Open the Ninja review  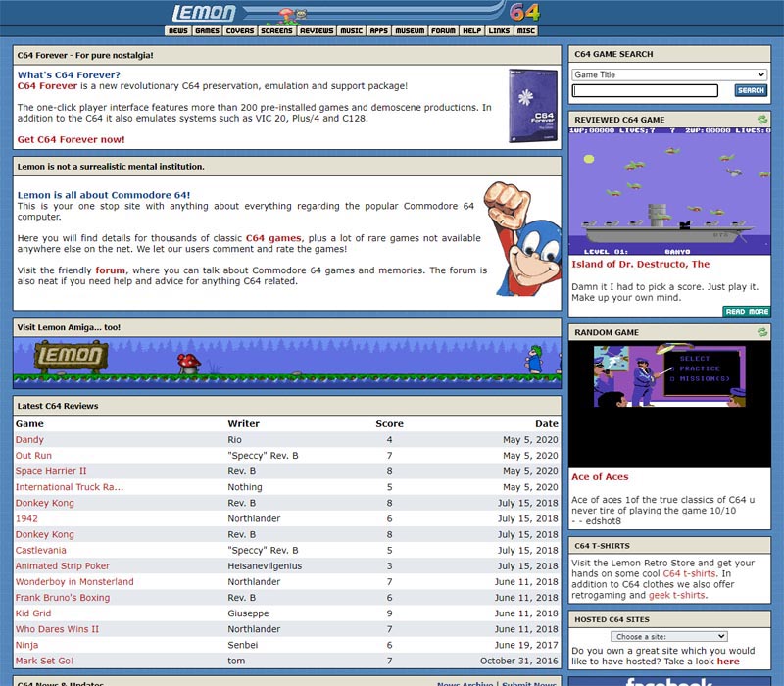pos(27,645)
